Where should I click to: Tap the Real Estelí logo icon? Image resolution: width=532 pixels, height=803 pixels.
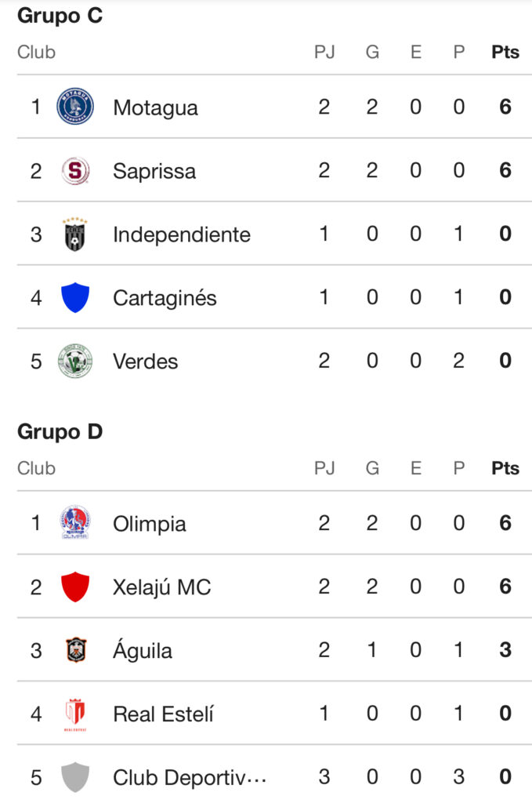tap(75, 714)
